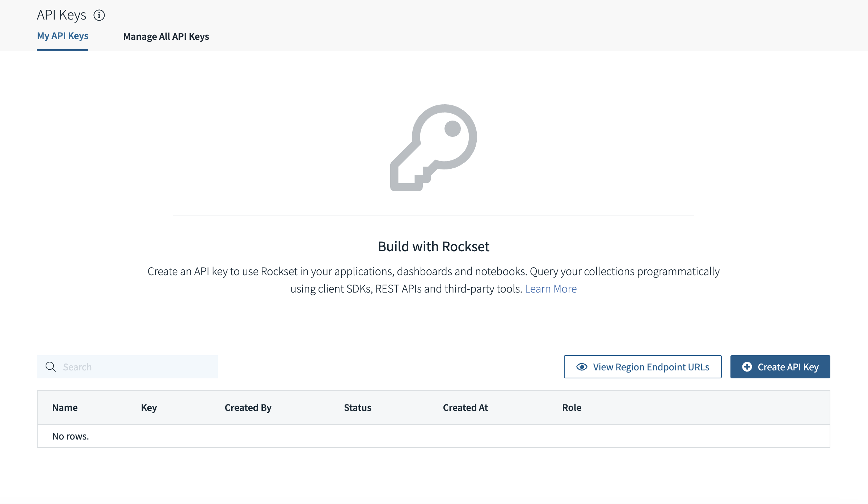
Task: Sort by Key column header
Action: tap(149, 407)
